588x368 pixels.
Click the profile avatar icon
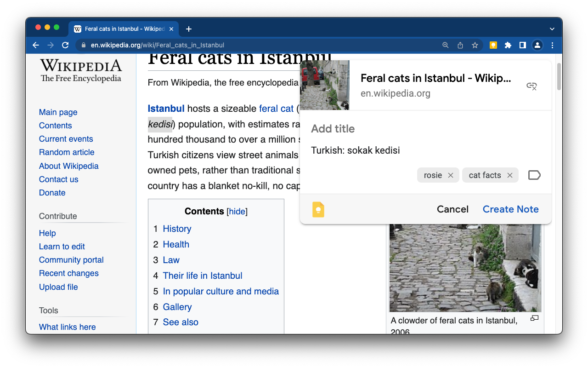pos(537,45)
